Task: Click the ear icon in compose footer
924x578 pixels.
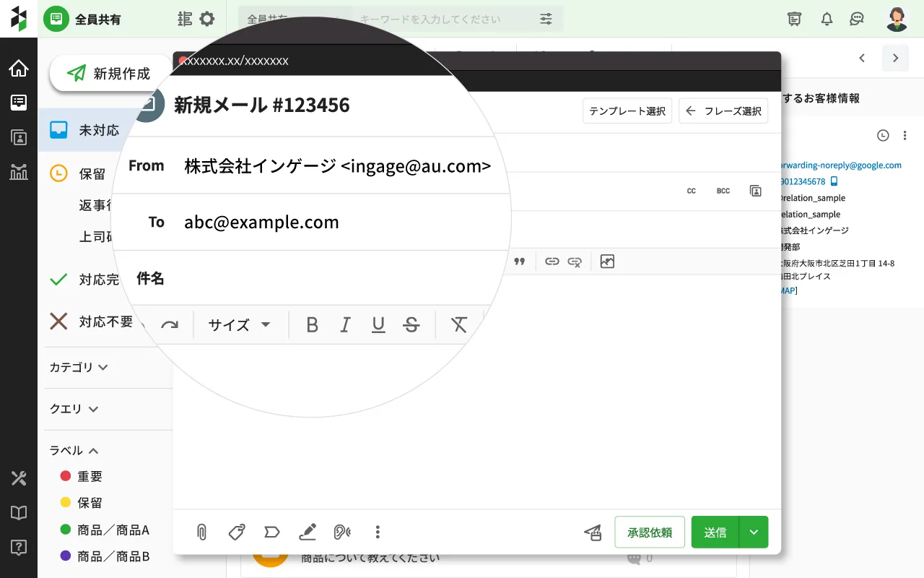Action: (x=342, y=532)
